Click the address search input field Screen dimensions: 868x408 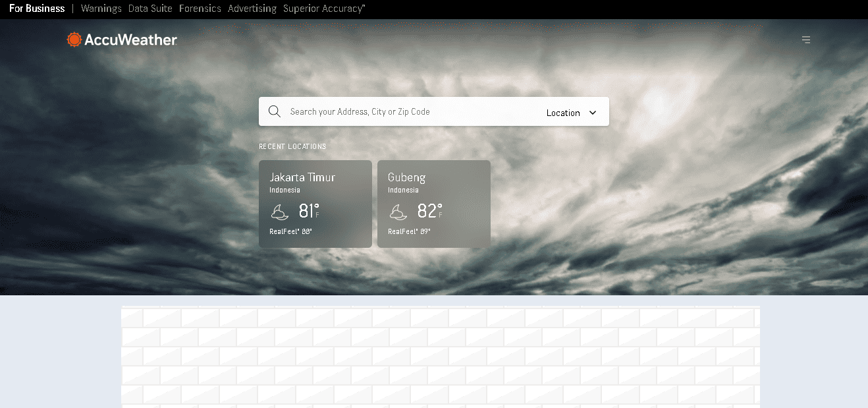pyautogui.click(x=395, y=111)
